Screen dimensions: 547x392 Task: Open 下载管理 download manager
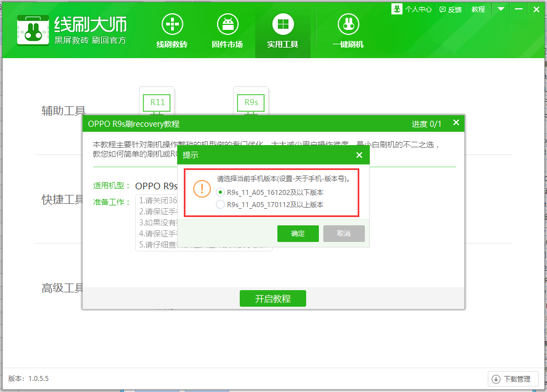point(513,379)
